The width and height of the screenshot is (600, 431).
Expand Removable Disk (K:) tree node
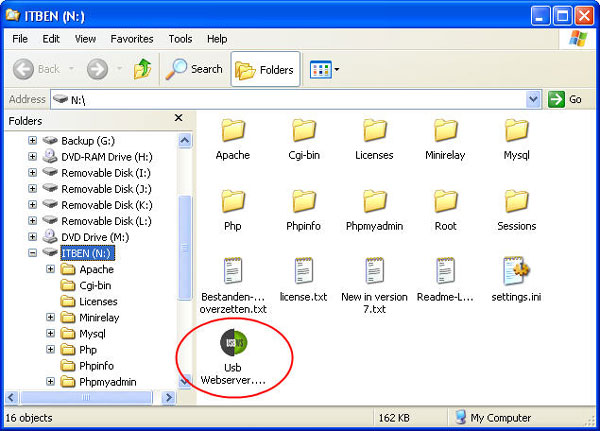click(33, 205)
